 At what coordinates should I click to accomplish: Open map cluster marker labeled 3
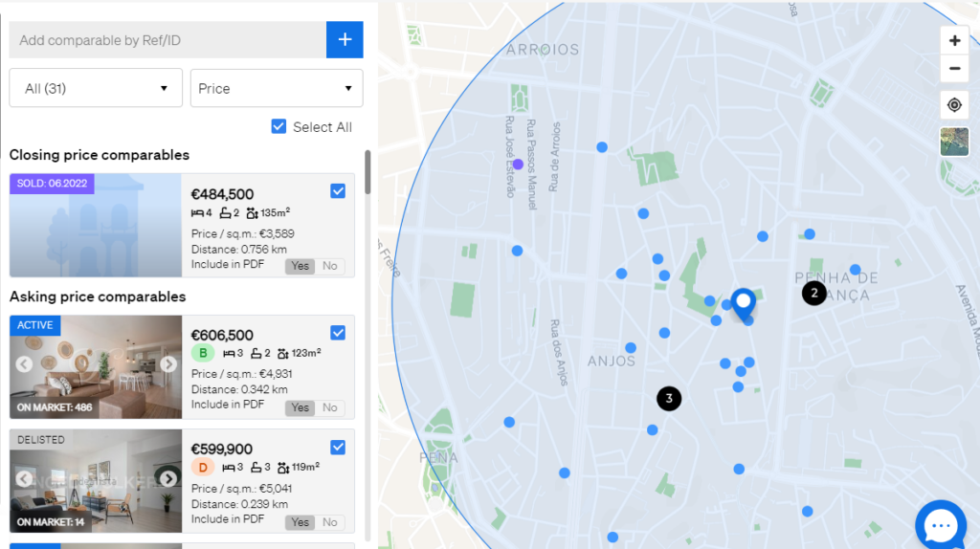click(669, 399)
